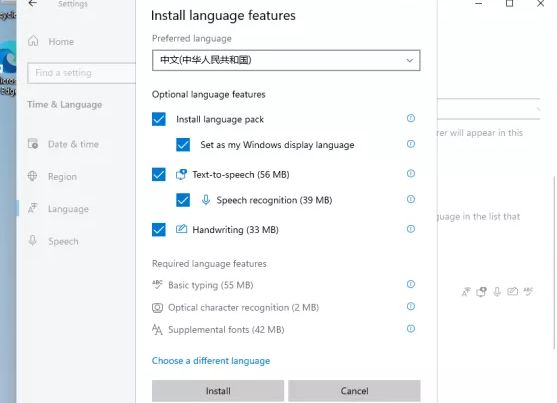
Task: Show info for Text-to-speech
Action: (411, 173)
